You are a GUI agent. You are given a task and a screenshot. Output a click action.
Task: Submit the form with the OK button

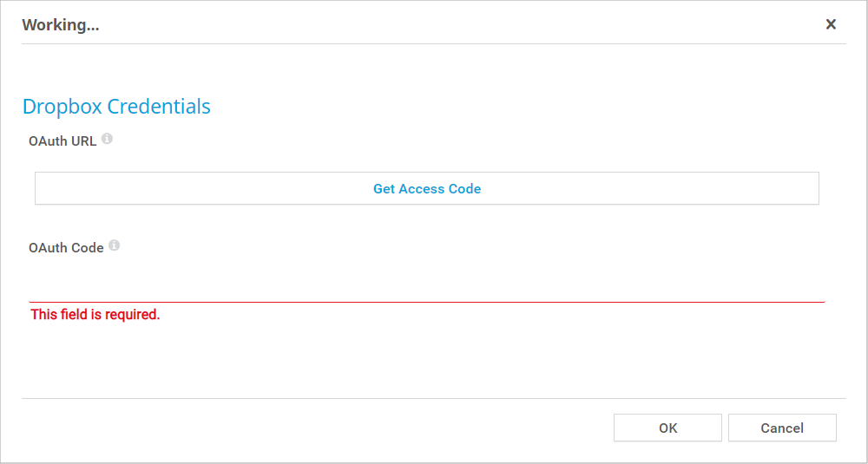pos(667,428)
